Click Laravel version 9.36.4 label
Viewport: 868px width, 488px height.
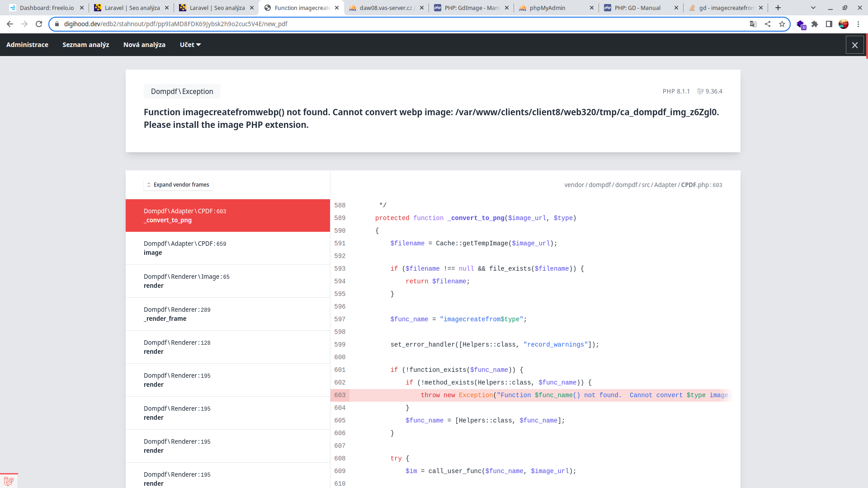[710, 91]
